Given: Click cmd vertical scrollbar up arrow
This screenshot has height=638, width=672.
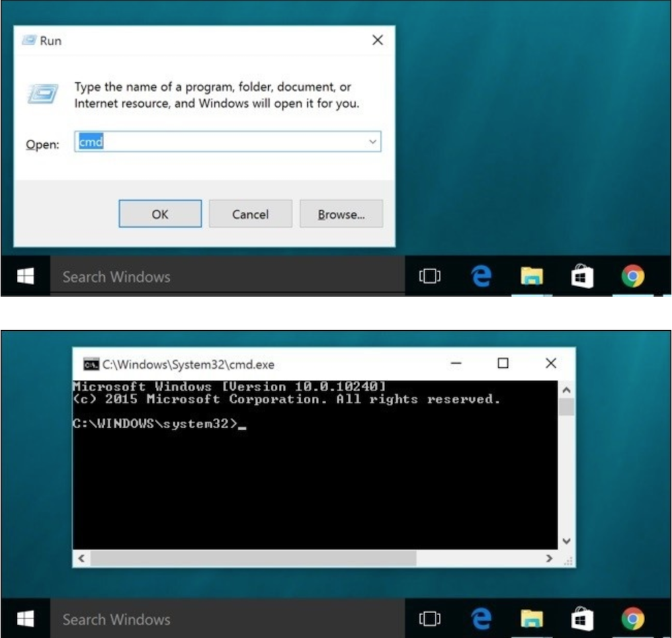Looking at the screenshot, I should click(x=566, y=390).
